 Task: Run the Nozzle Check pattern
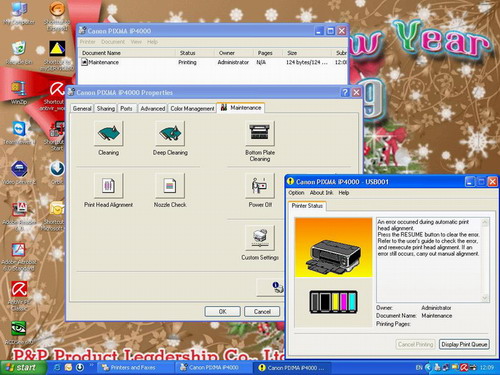pos(170,186)
